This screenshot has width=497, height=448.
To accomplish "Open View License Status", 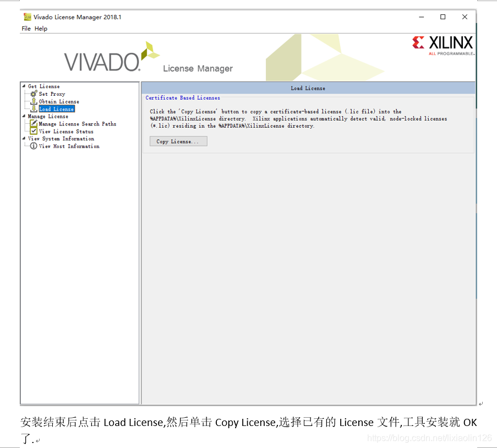I will 66,131.
